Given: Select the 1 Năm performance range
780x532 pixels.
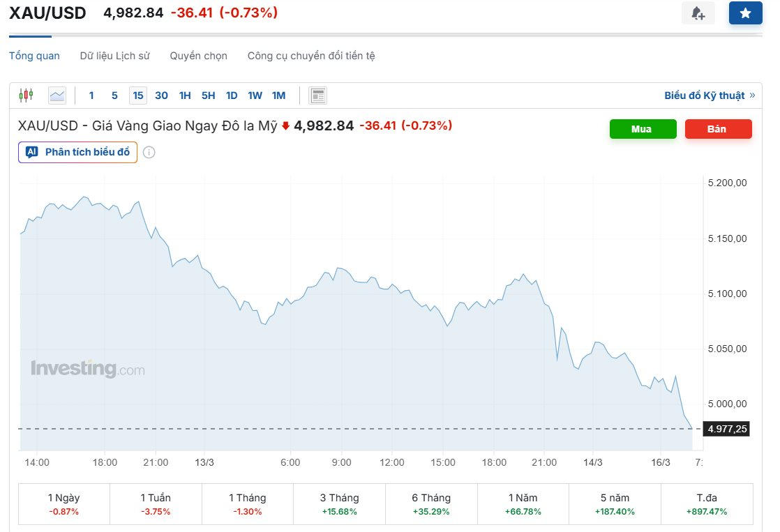Looking at the screenshot, I should pos(523,504).
